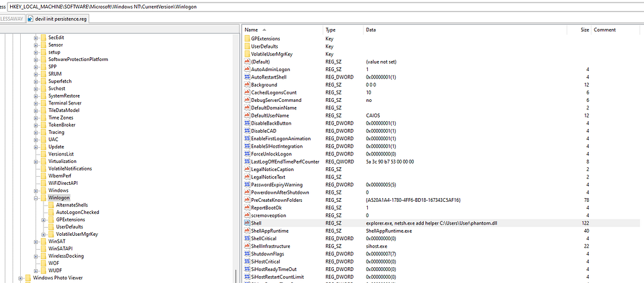
Task: Select the UserDefaults folder icon in tree
Action: (x=52, y=227)
